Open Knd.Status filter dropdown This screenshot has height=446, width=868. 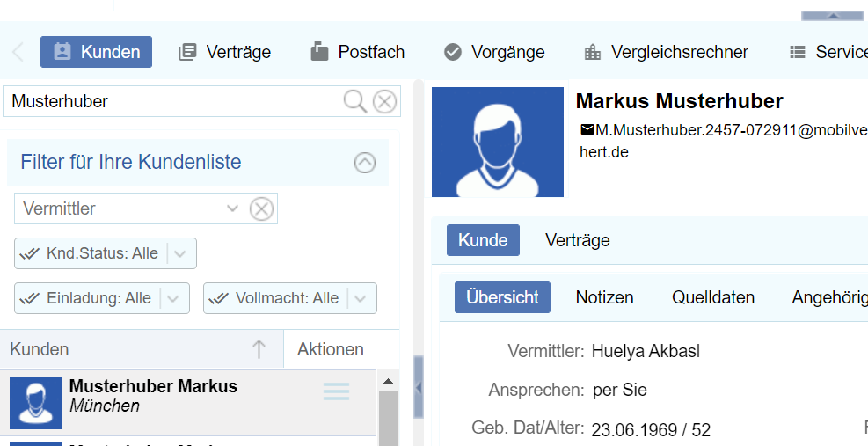tap(180, 253)
